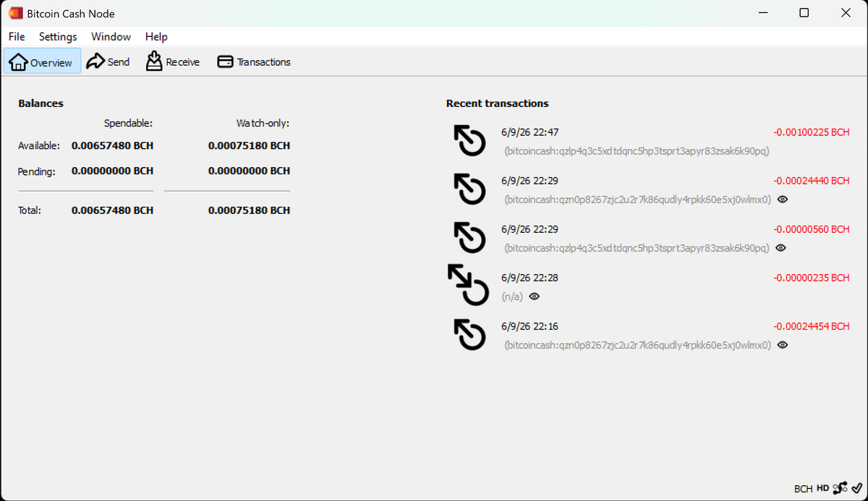The height and width of the screenshot is (501, 868).
Task: Click the Available: row label
Action: (39, 146)
